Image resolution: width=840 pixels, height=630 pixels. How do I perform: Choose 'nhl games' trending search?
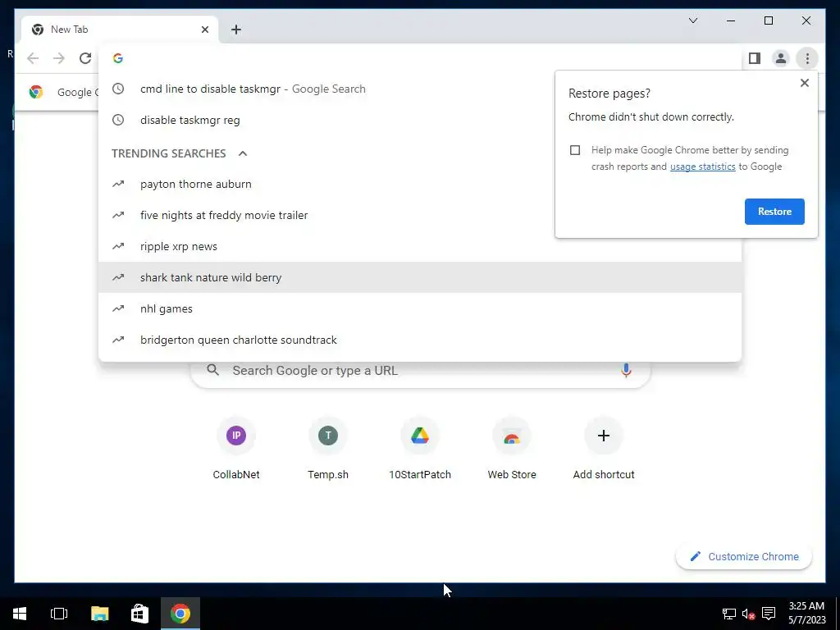click(420, 308)
